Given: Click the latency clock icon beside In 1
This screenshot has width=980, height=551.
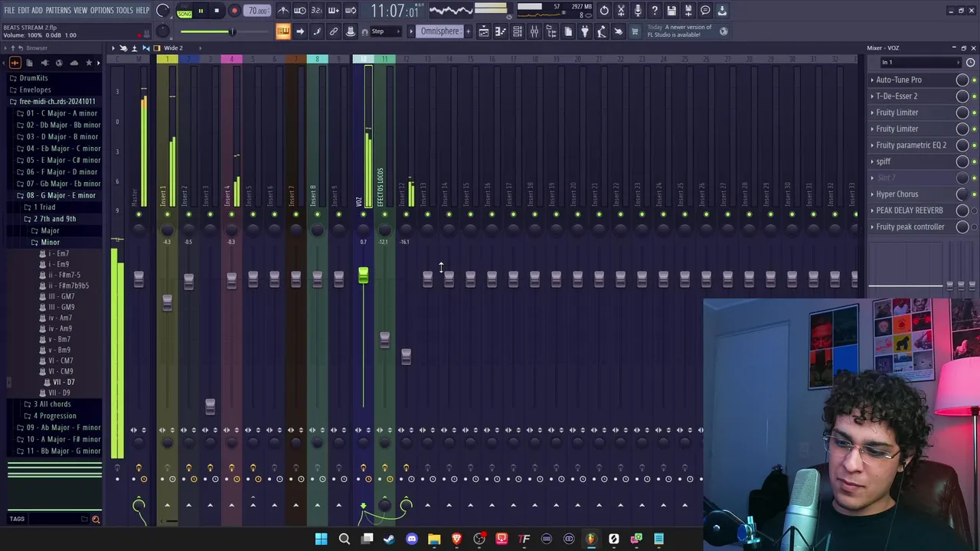Looking at the screenshot, I should click(x=972, y=63).
